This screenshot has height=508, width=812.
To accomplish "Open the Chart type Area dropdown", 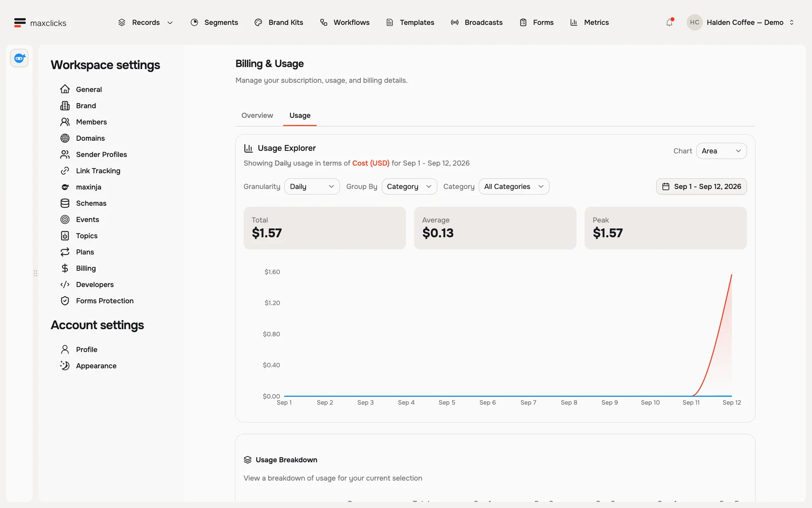I will coord(721,151).
